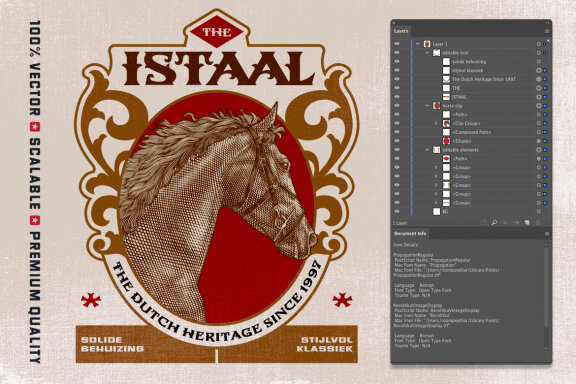The height and width of the screenshot is (384, 576).
Task: Click the horse clip sublayer thumbnail
Action: point(436,105)
